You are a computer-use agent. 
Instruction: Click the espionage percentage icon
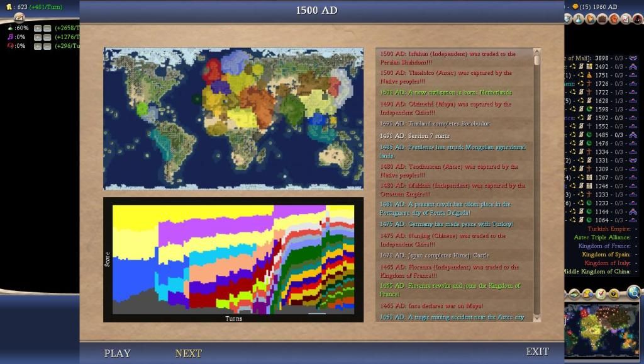[x=10, y=46]
